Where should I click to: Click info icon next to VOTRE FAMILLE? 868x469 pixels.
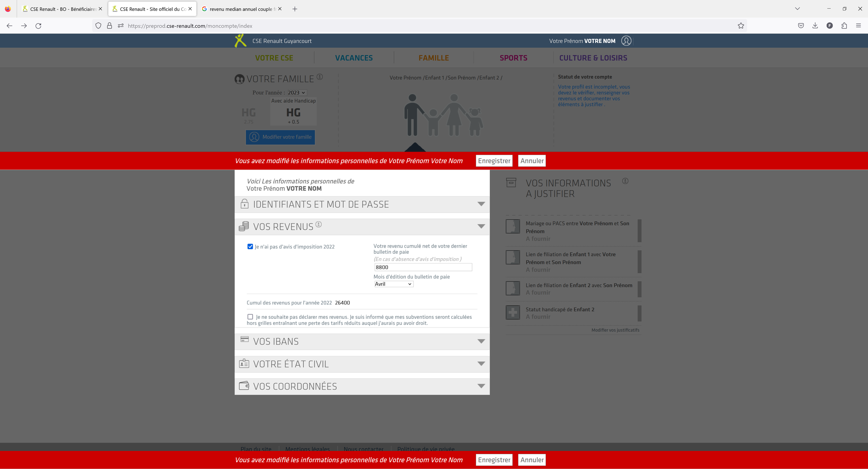click(319, 77)
